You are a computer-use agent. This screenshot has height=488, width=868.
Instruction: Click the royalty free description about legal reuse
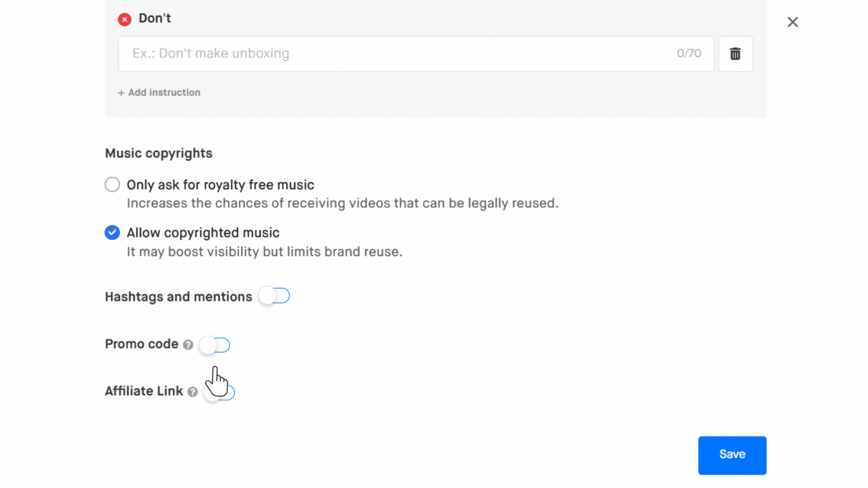pos(342,203)
